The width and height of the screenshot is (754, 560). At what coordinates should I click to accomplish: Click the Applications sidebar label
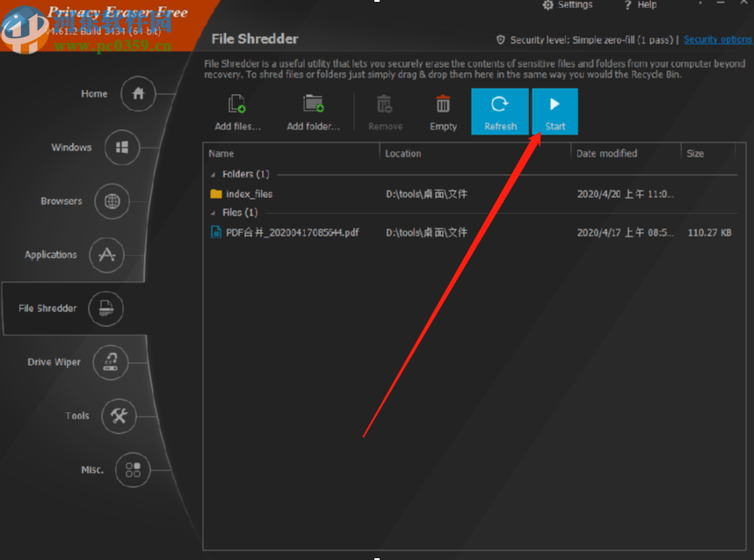[x=51, y=255]
